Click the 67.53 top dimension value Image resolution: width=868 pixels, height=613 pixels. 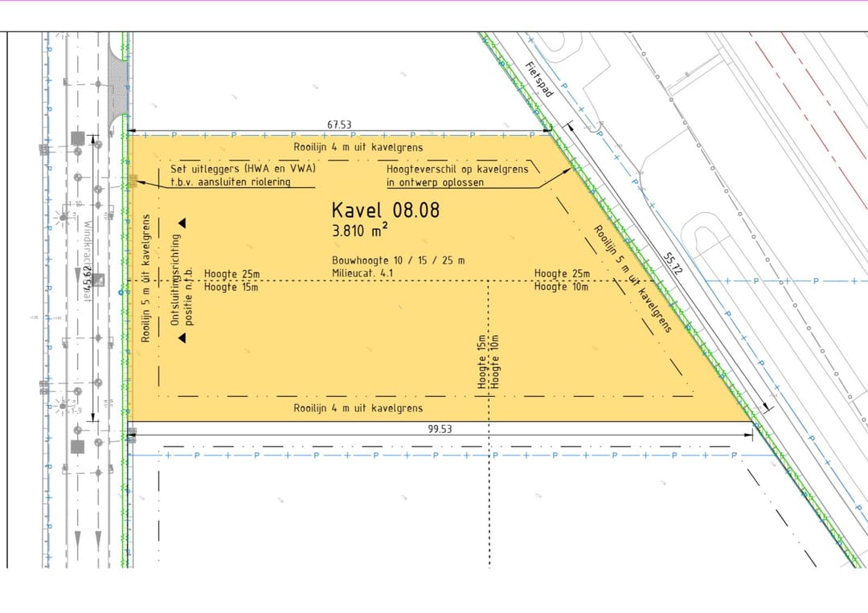pos(339,125)
